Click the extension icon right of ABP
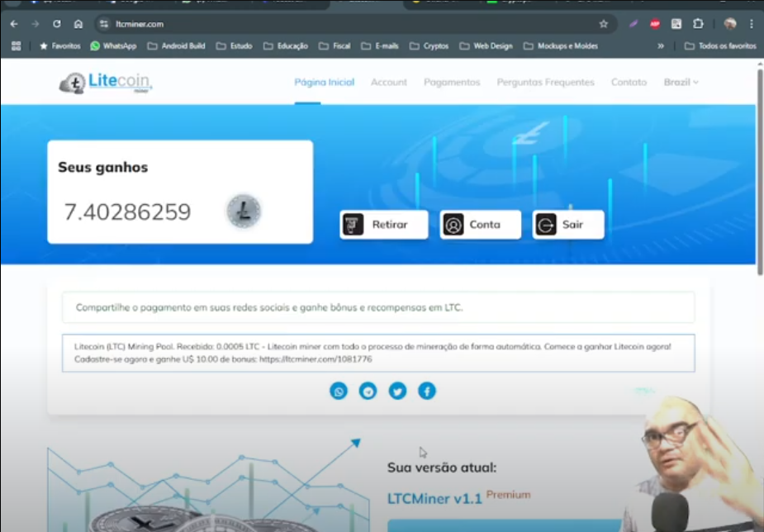Viewport: 764px width, 532px height. tap(676, 24)
